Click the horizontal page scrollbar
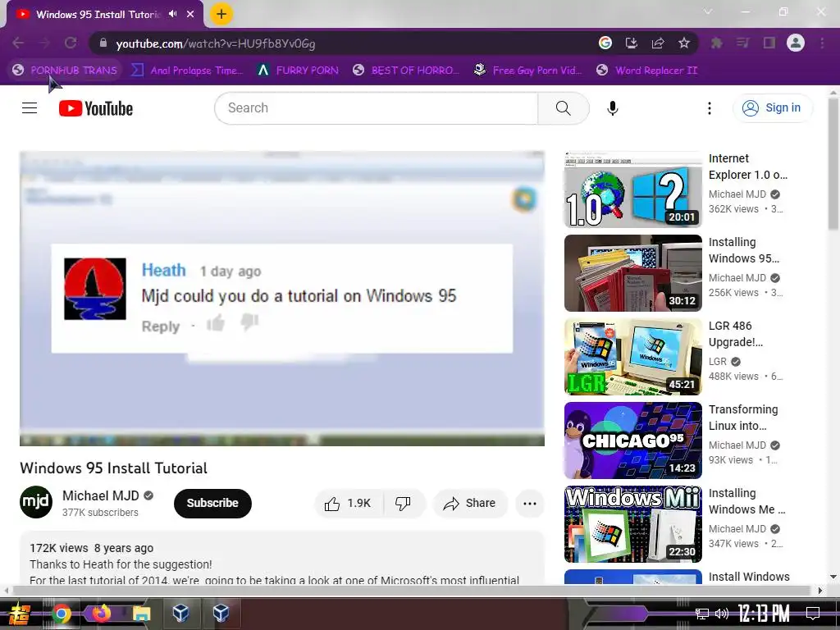840x630 pixels. (411, 591)
